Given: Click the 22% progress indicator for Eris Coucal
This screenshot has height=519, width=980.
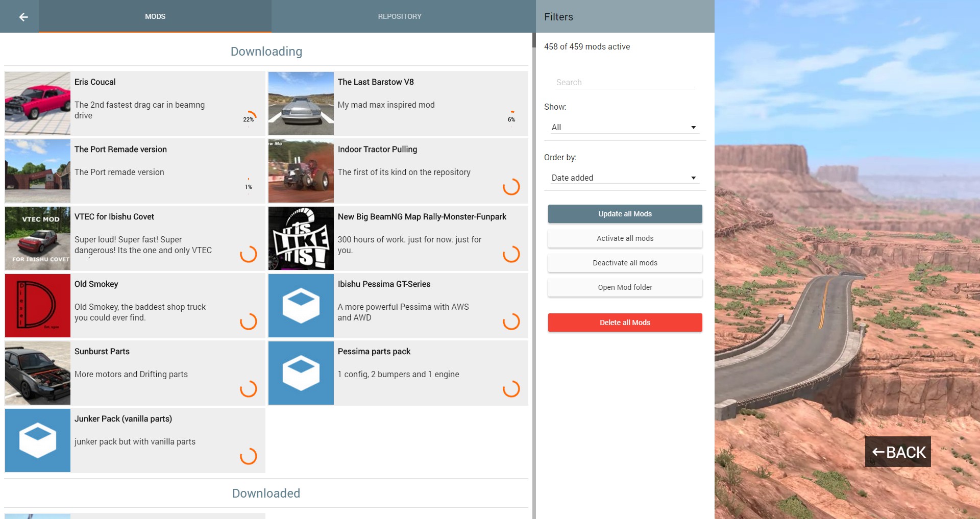Looking at the screenshot, I should (249, 118).
